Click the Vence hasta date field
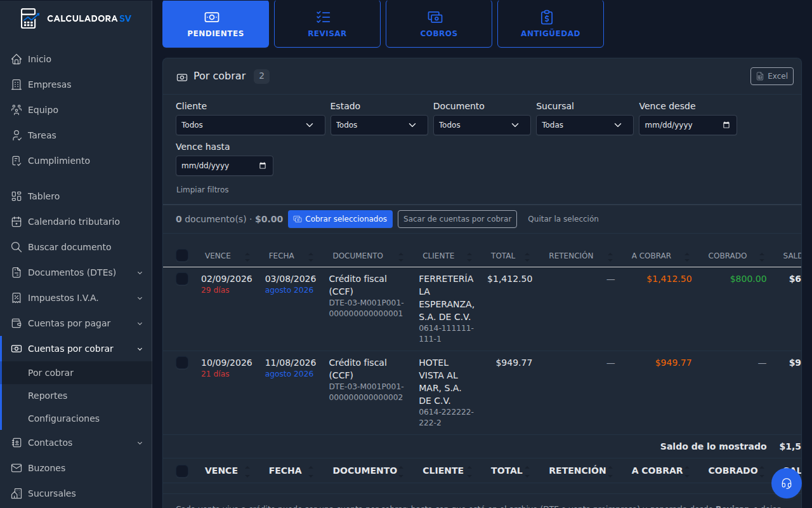This screenshot has width=812, height=508. point(225,166)
